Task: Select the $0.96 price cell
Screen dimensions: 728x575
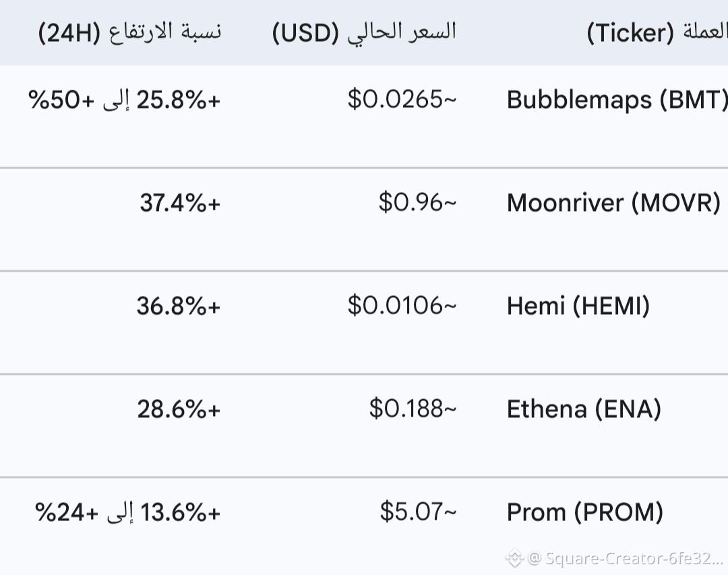Action: click(x=417, y=202)
